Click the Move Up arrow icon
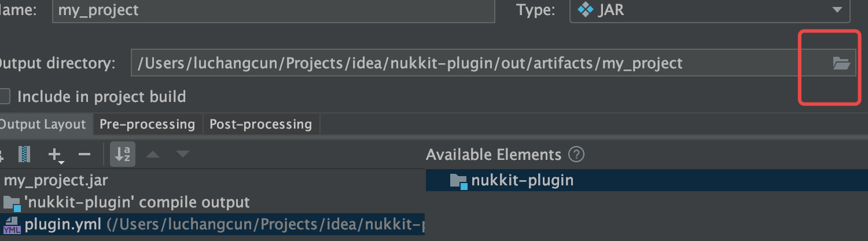 tap(153, 154)
